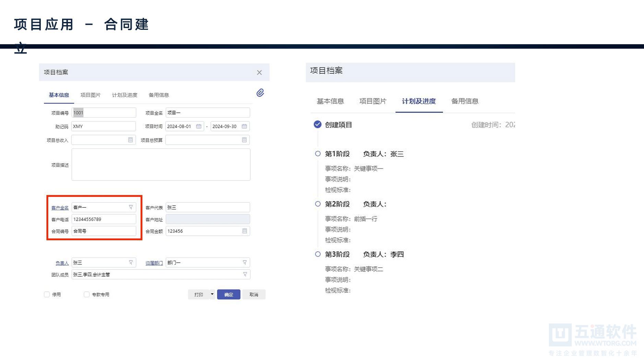Open attachments via the paperclip icon

260,93
